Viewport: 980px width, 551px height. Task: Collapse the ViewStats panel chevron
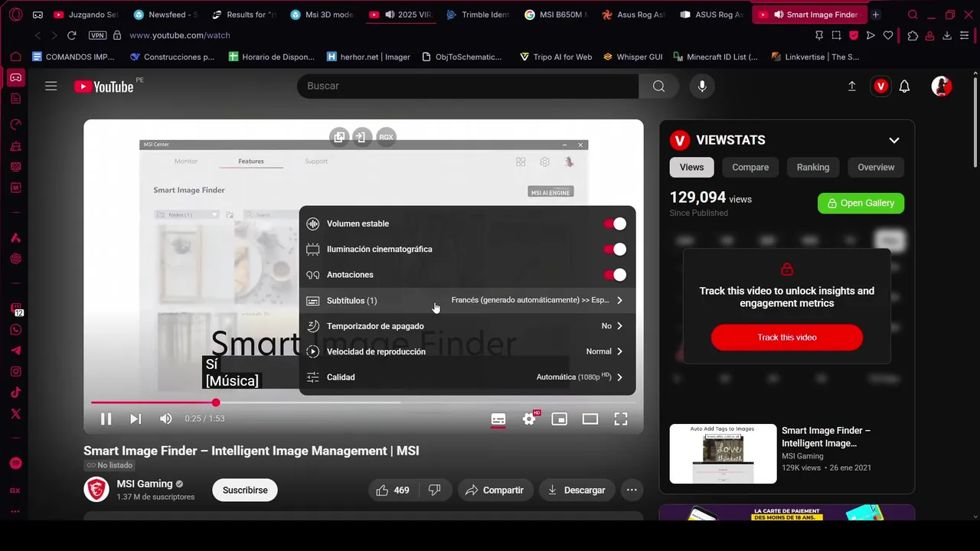click(x=893, y=140)
